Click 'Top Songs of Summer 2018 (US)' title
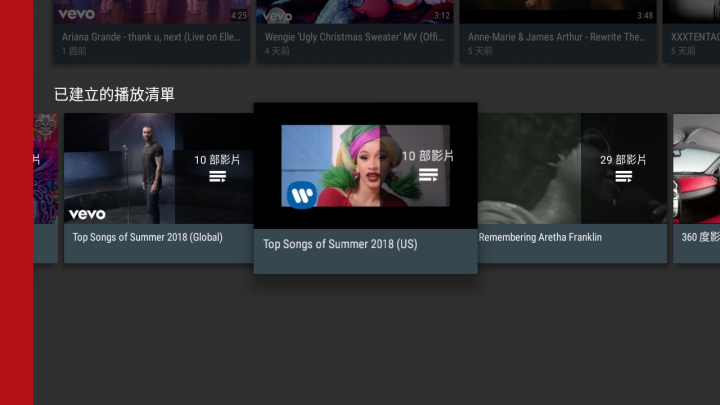 click(340, 244)
